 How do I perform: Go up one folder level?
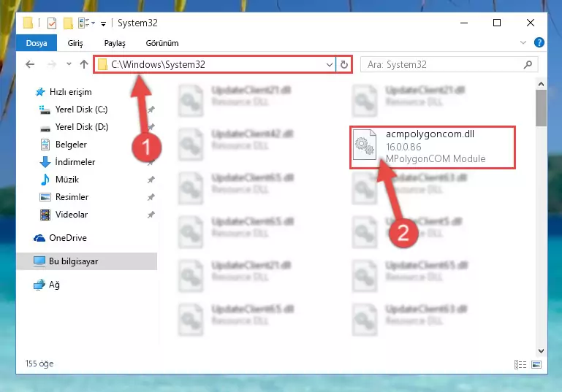pos(84,64)
